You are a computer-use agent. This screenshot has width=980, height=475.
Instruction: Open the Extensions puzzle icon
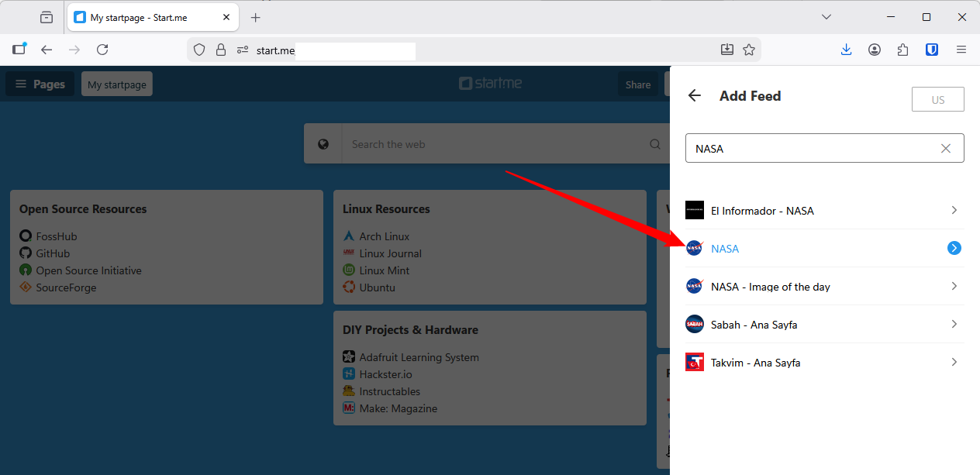pos(902,50)
